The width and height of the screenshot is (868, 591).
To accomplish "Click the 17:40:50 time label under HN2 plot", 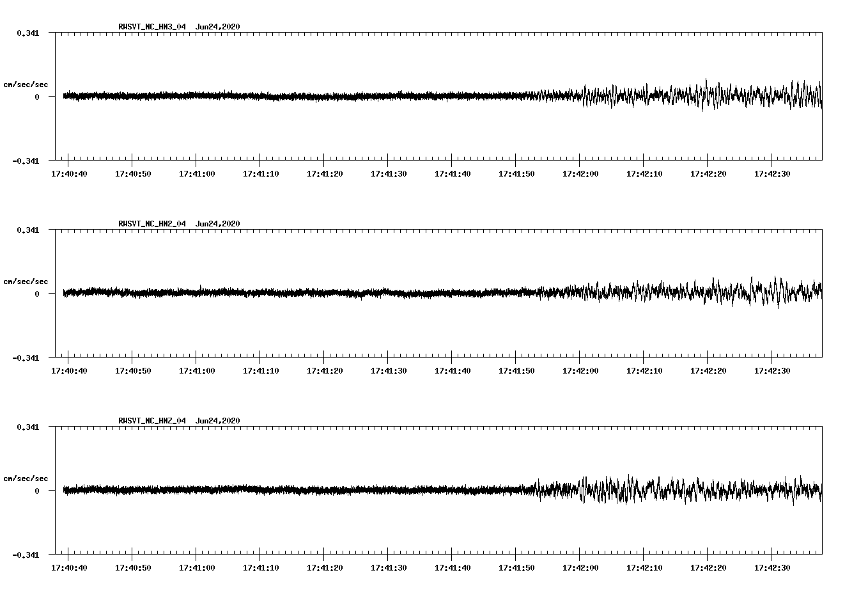I will tap(133, 371).
